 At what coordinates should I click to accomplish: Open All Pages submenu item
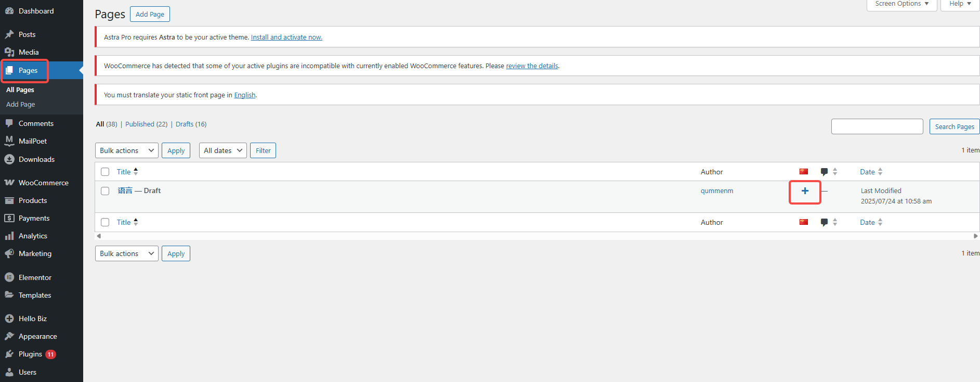click(x=20, y=90)
